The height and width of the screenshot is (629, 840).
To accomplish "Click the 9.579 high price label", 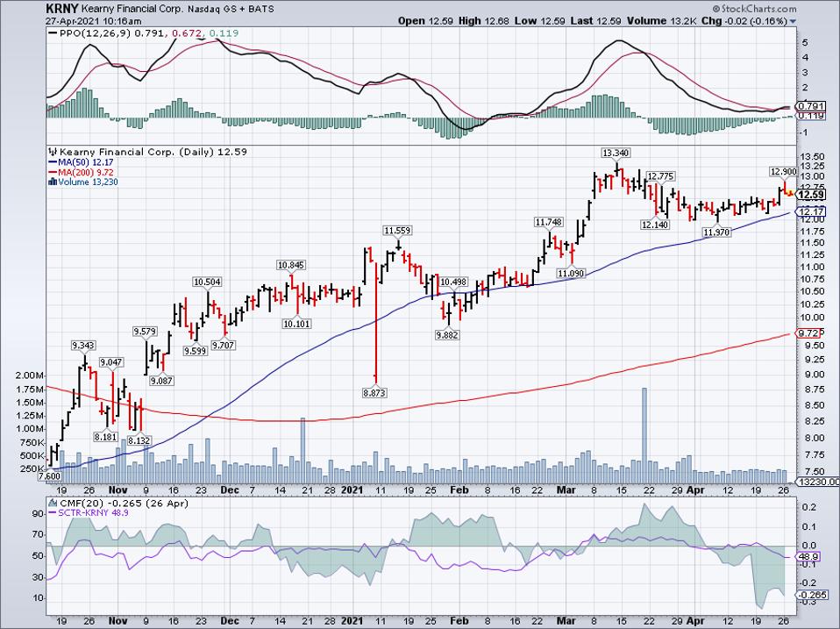I will click(146, 332).
